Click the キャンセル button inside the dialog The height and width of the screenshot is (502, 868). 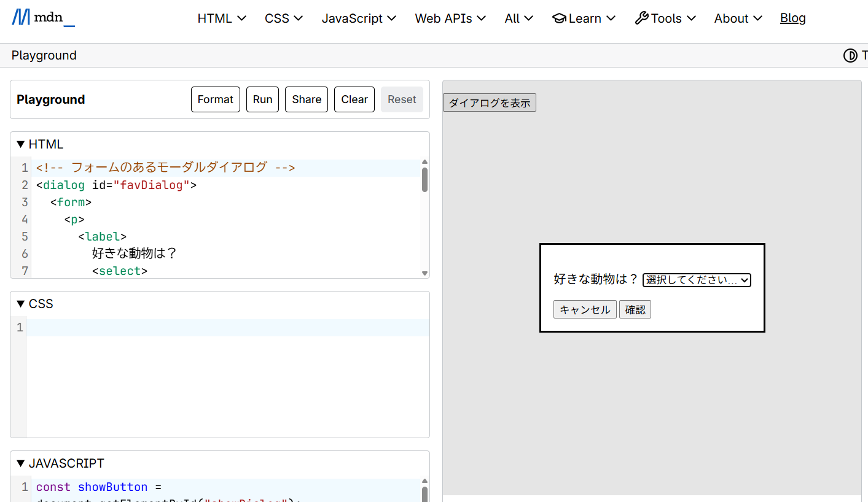click(x=584, y=309)
